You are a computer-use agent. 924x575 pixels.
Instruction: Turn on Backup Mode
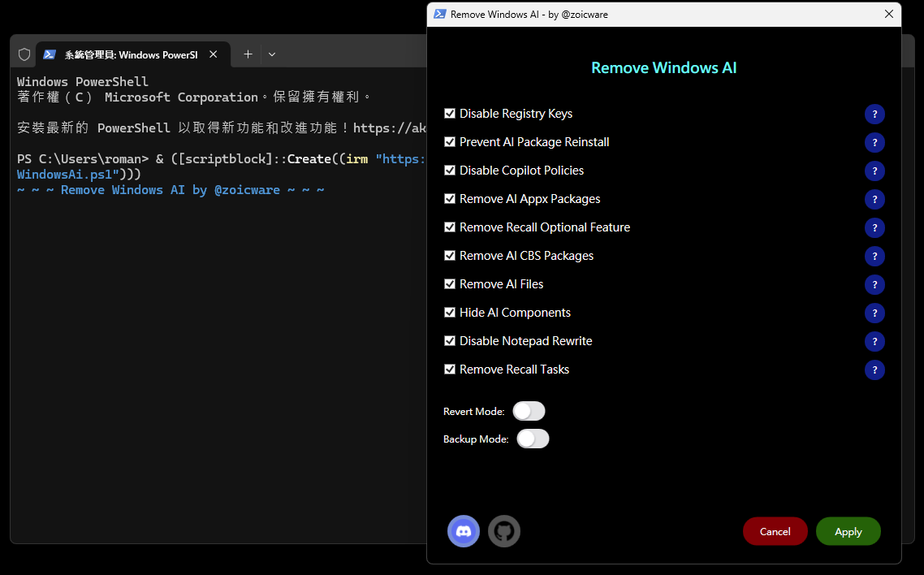tap(533, 439)
